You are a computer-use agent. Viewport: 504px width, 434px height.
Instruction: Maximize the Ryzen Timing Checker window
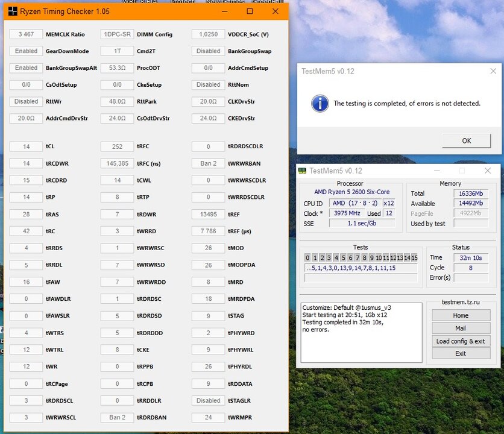[250, 11]
